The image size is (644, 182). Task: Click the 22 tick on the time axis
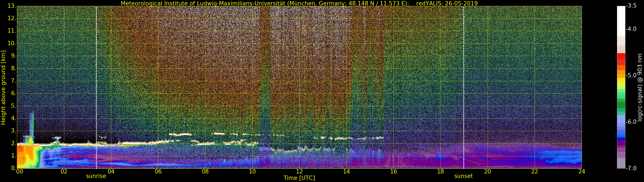tap(534, 171)
